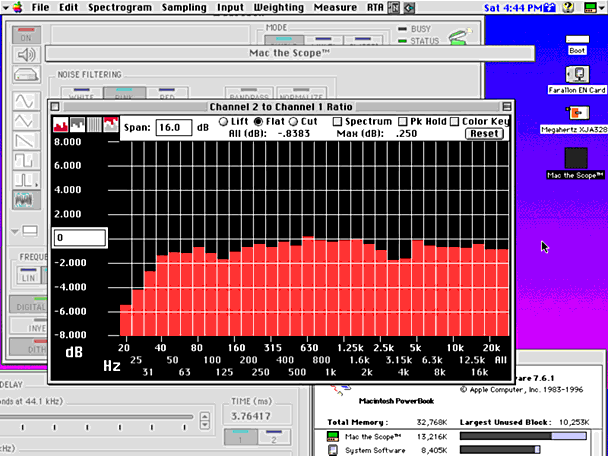Open the Input menu

(x=230, y=7)
